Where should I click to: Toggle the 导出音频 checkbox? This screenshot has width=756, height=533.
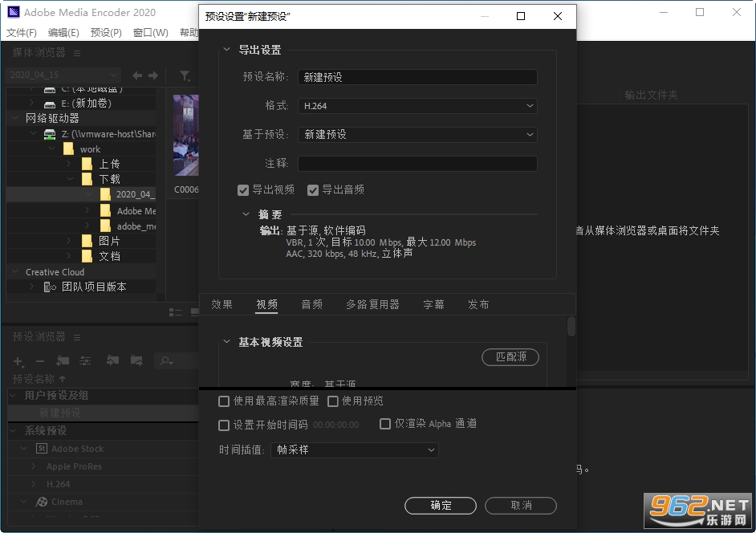point(313,190)
